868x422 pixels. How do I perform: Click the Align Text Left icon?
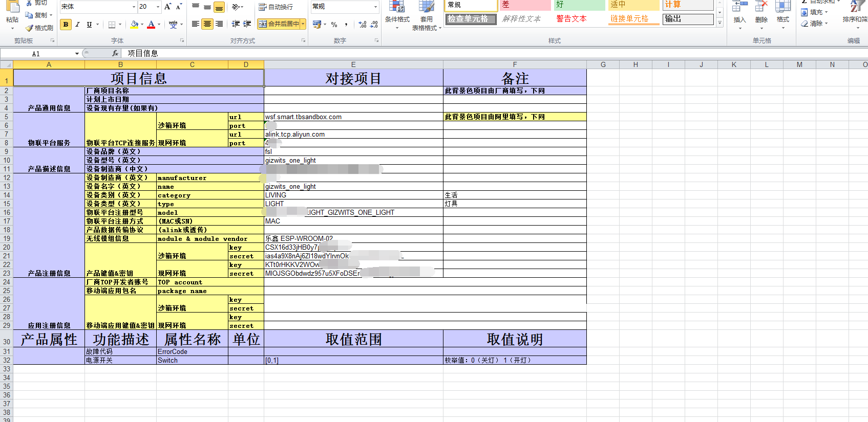click(x=195, y=24)
